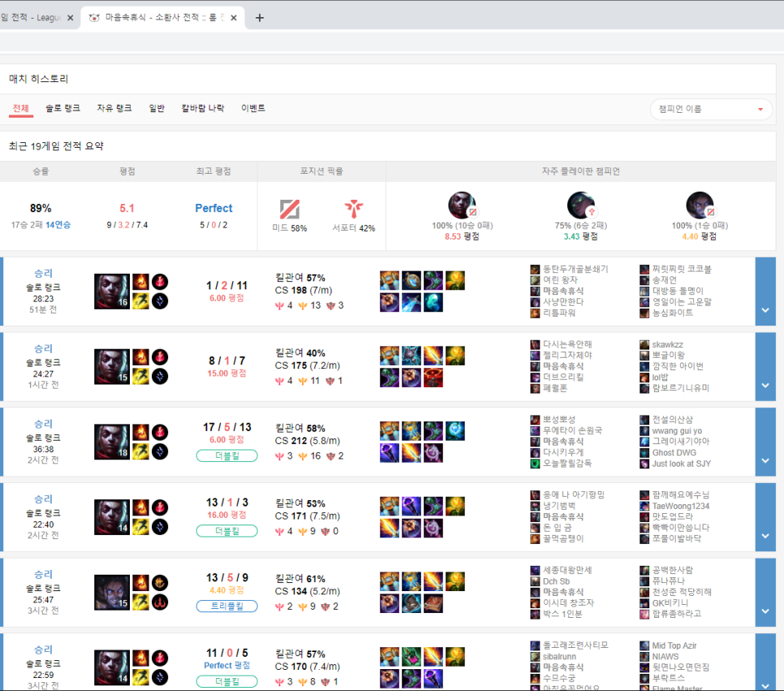Click Flash spell icon in 28:23 match
The image size is (784, 691).
coord(140,300)
